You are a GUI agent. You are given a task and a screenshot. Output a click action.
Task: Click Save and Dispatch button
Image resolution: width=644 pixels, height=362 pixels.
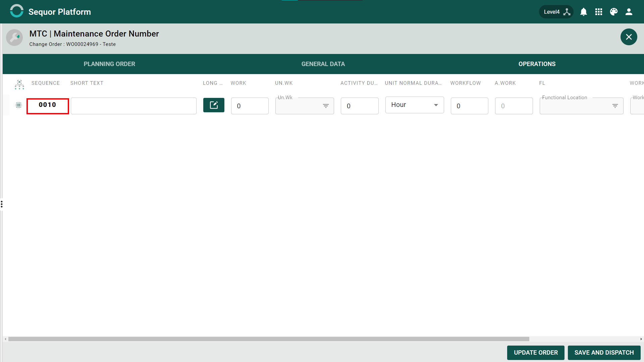[604, 353]
